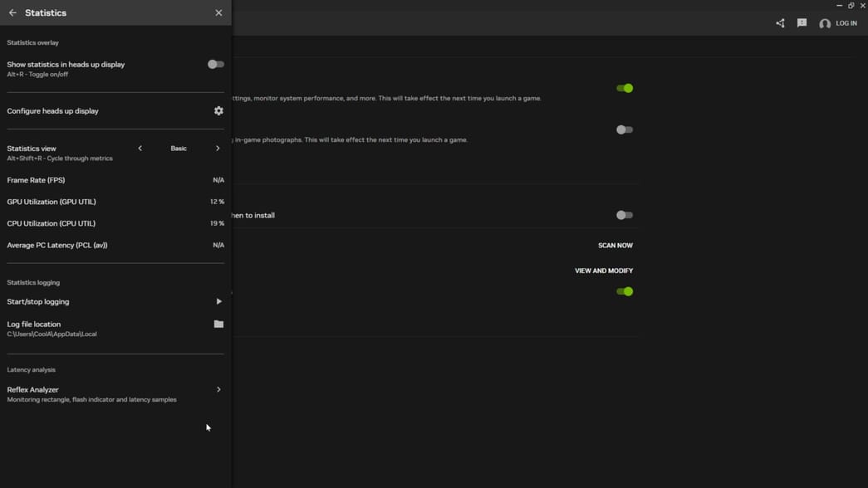Click the account profile icon
The width and height of the screenshot is (868, 488).
[825, 24]
